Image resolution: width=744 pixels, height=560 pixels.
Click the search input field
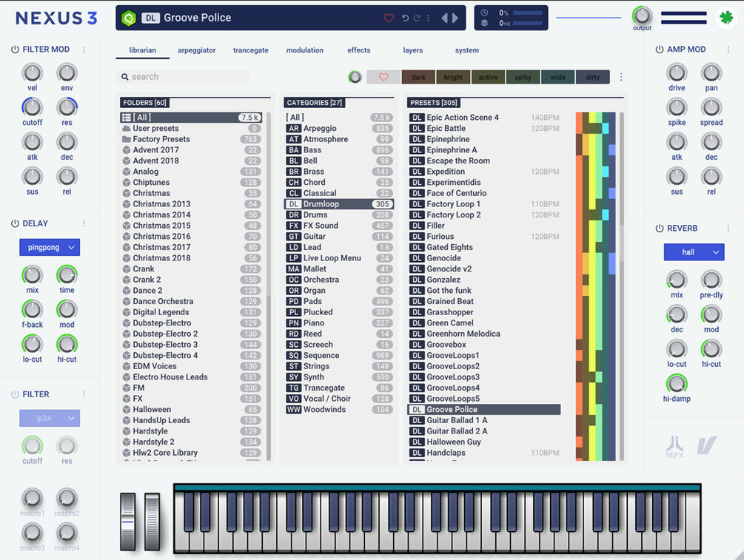point(184,77)
